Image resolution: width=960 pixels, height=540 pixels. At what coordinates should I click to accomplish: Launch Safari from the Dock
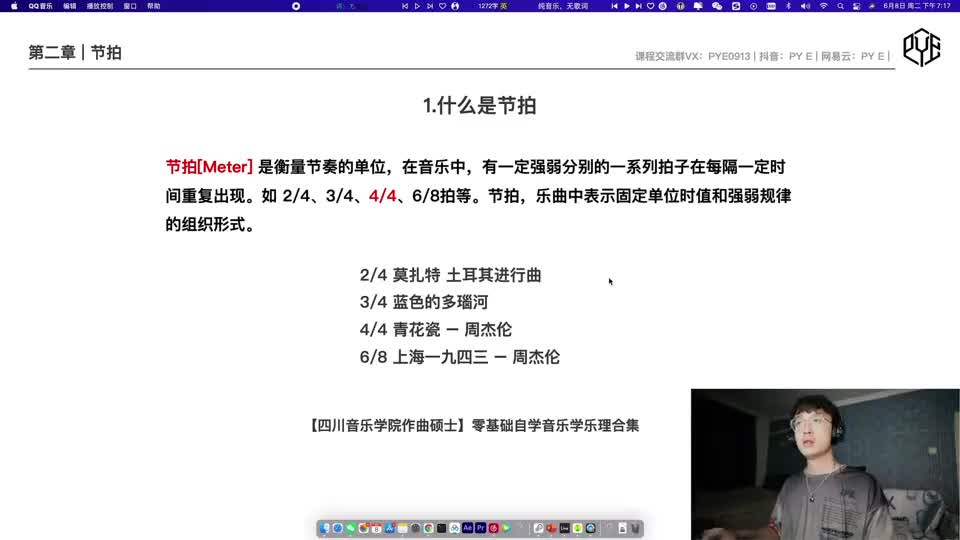(337, 528)
